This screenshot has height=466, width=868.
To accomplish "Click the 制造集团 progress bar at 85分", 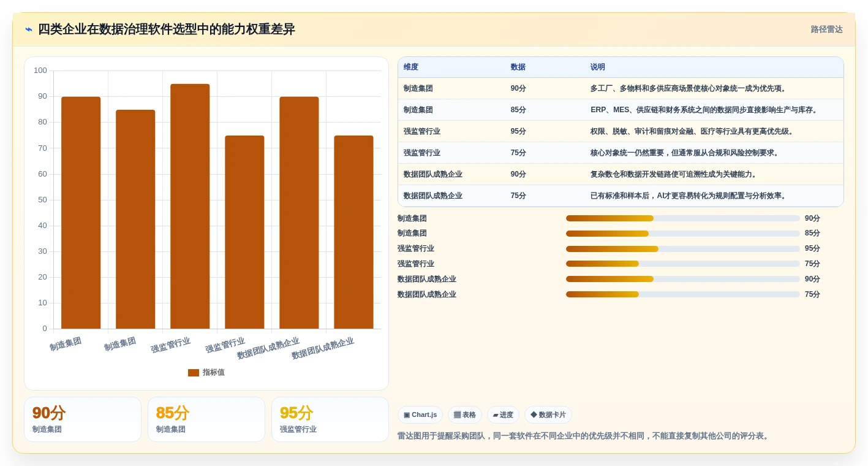I will pyautogui.click(x=683, y=234).
